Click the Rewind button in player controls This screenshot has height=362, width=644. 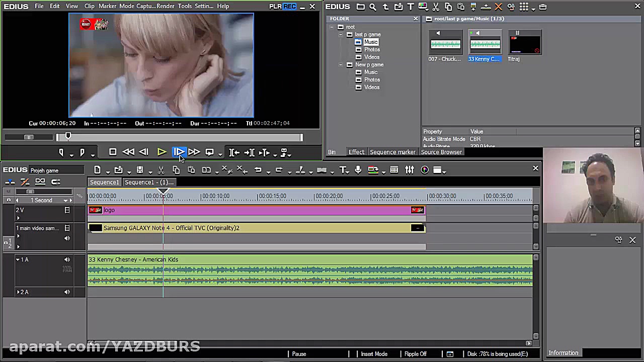(128, 152)
